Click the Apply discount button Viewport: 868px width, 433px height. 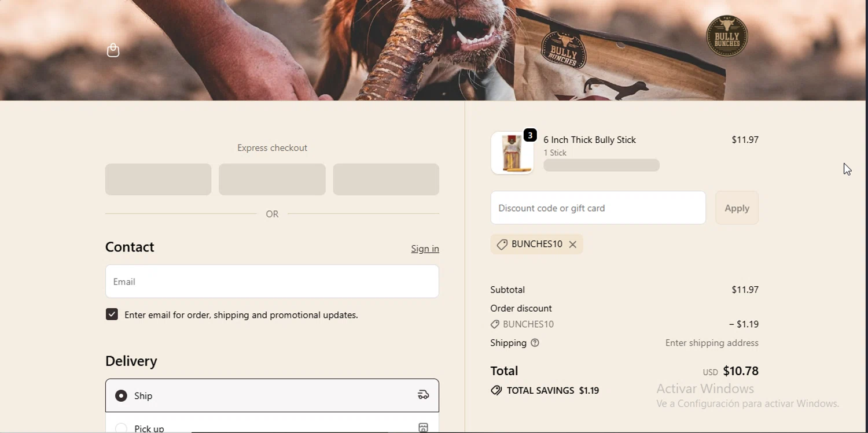tap(737, 208)
